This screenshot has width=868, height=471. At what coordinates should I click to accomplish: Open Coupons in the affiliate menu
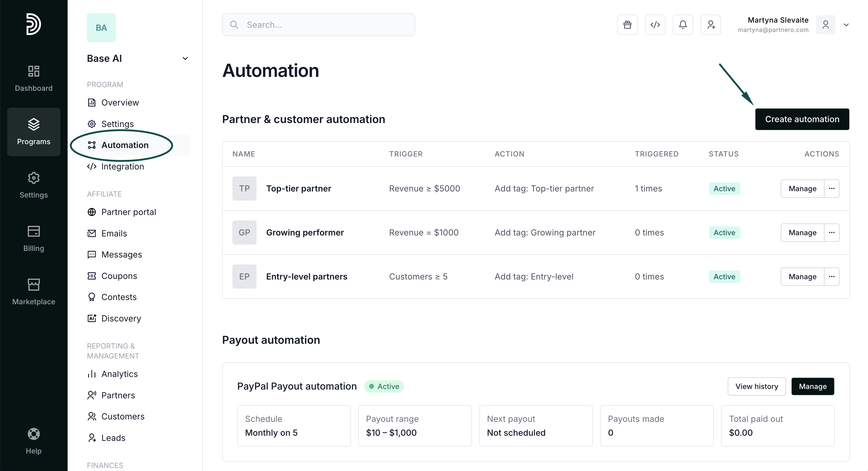[x=119, y=276]
